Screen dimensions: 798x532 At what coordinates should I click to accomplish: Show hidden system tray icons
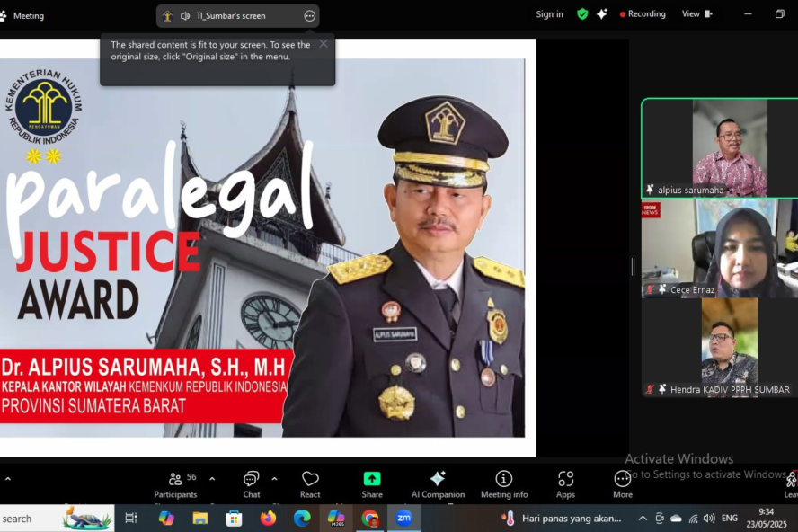pyautogui.click(x=643, y=519)
